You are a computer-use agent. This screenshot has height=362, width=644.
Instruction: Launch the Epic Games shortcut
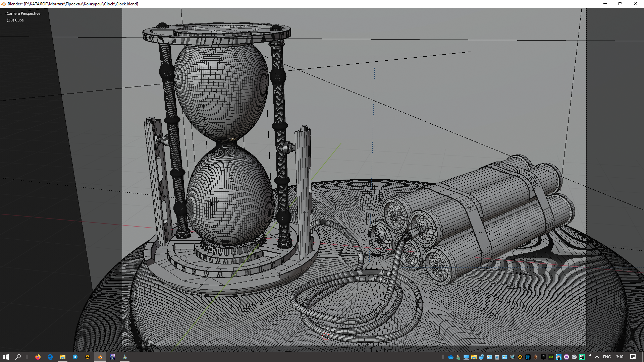coord(543,357)
